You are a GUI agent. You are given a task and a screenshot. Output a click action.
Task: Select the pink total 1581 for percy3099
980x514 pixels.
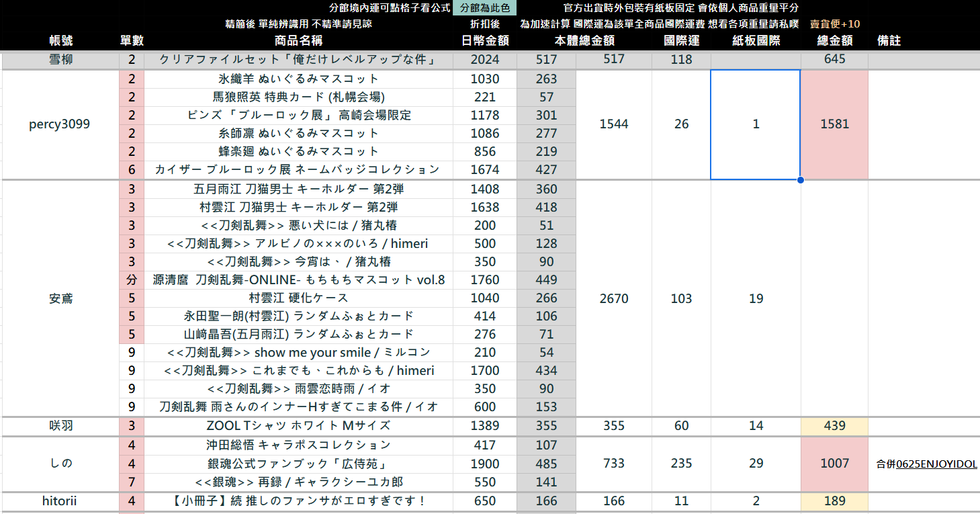pyautogui.click(x=834, y=124)
